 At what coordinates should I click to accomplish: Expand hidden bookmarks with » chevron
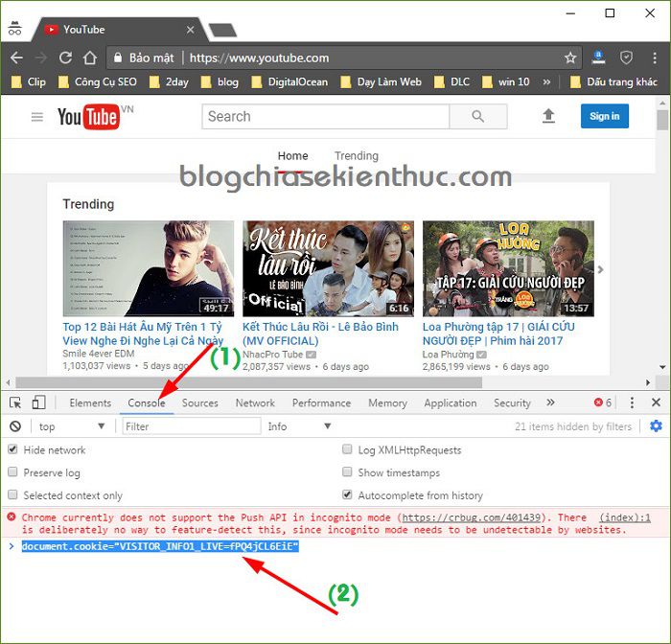tap(546, 81)
